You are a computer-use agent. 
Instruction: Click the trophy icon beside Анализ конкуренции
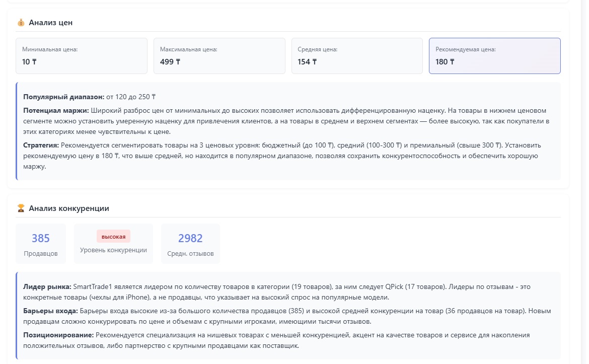[x=21, y=208]
